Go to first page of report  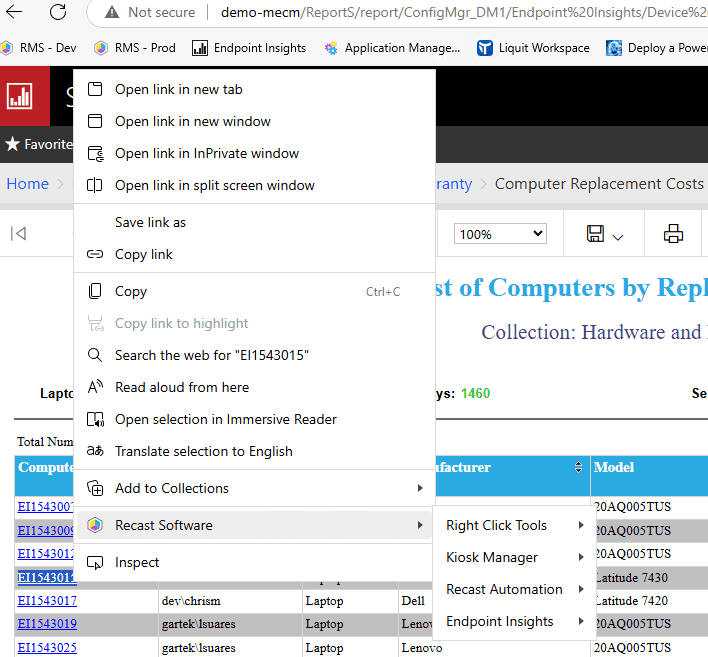(x=18, y=234)
